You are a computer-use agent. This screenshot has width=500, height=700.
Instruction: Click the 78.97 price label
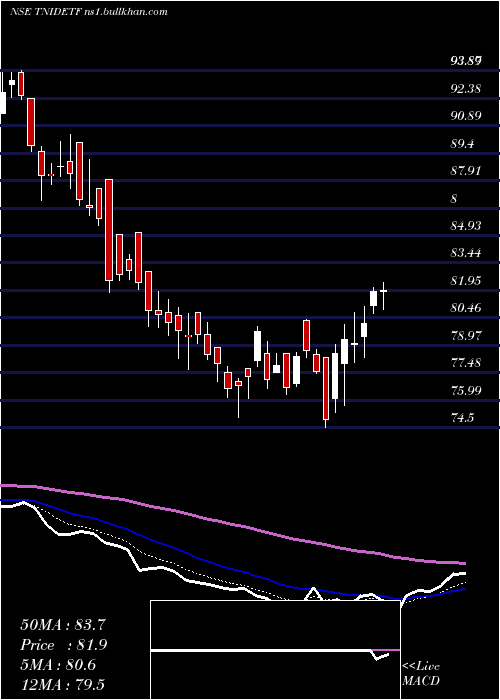pos(466,336)
